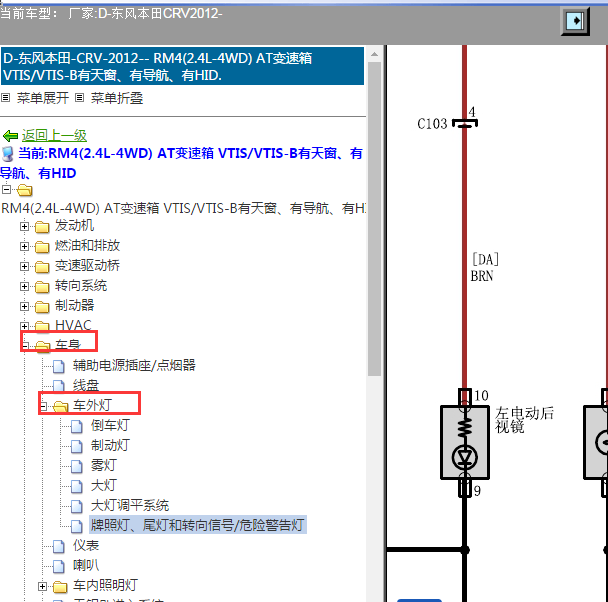The width and height of the screenshot is (608, 602).
Task: Click the blue header D-东风本田-CRV-2012 banner
Action: click(182, 66)
